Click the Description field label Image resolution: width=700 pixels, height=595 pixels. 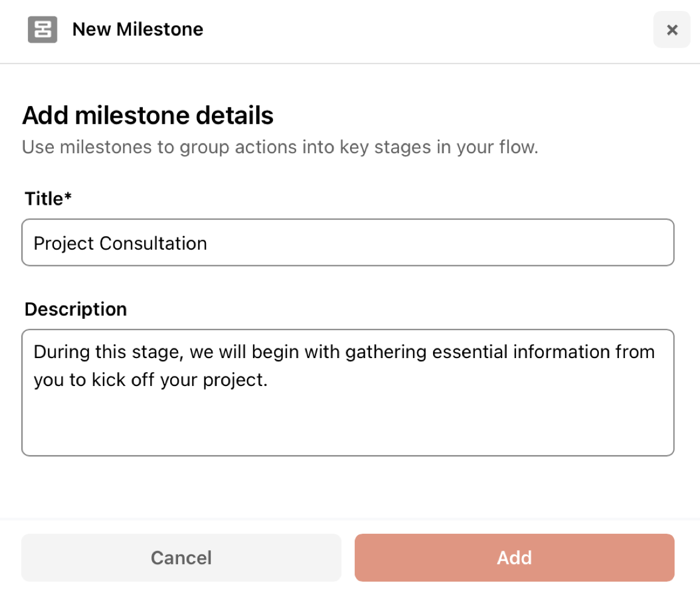[76, 309]
